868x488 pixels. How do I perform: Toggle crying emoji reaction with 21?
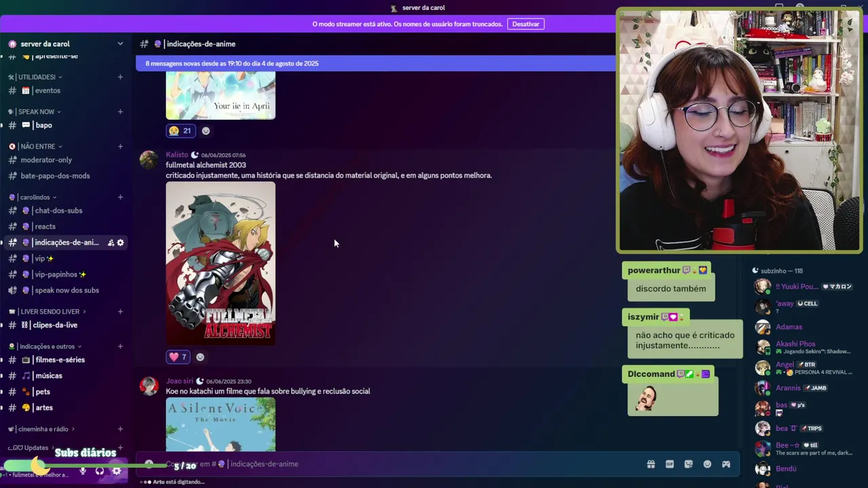(180, 131)
